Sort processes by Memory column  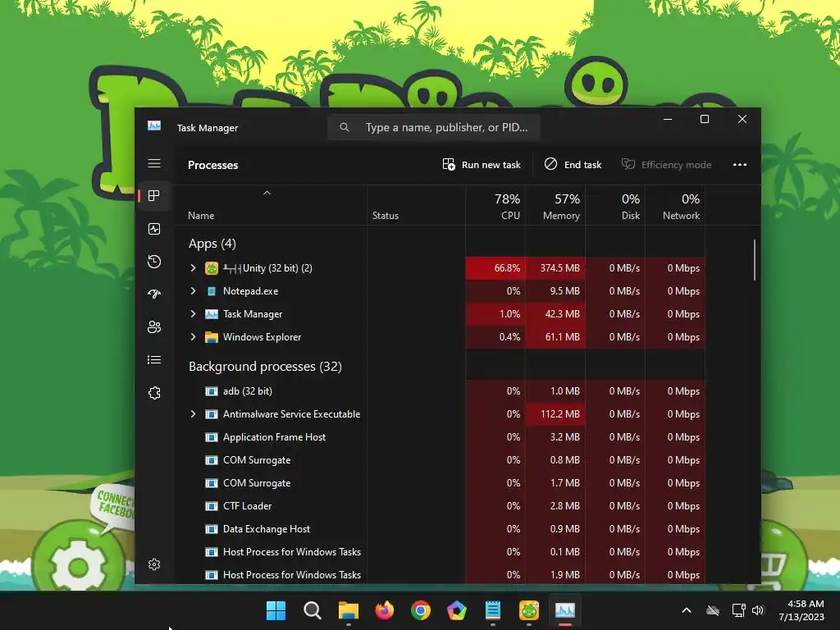point(555,206)
